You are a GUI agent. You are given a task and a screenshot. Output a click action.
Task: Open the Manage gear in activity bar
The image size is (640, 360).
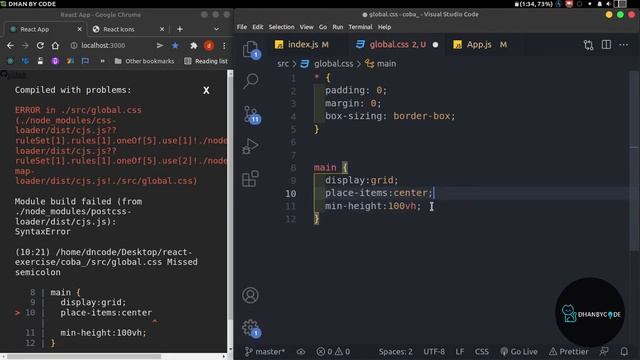pyautogui.click(x=250, y=328)
